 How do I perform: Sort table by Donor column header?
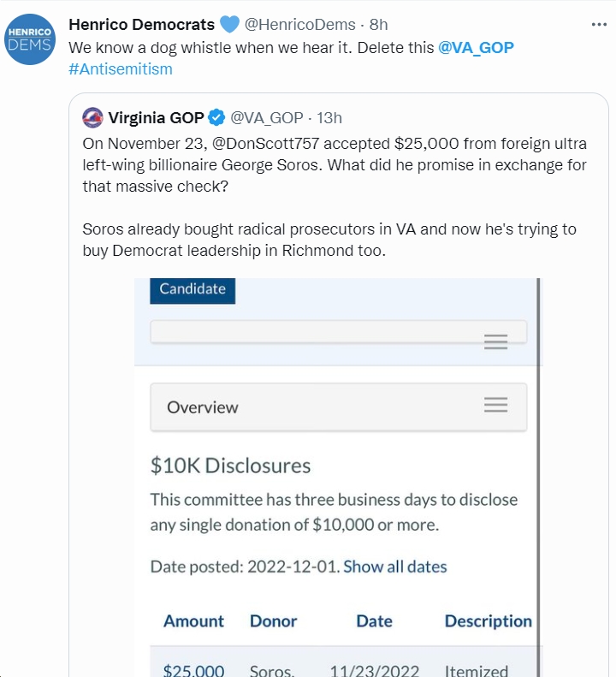click(x=273, y=621)
